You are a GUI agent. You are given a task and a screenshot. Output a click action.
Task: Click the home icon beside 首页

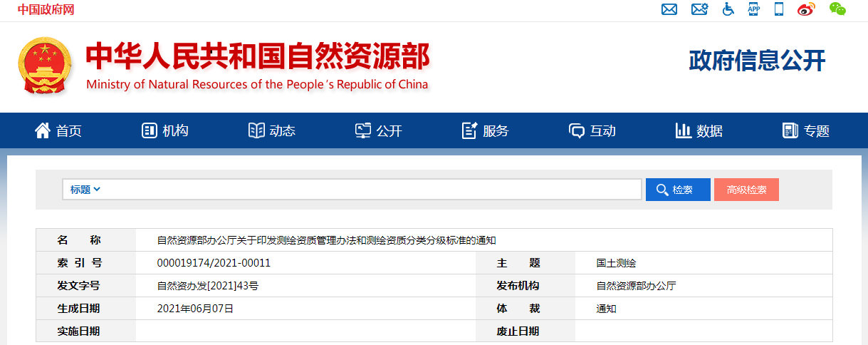click(x=43, y=130)
